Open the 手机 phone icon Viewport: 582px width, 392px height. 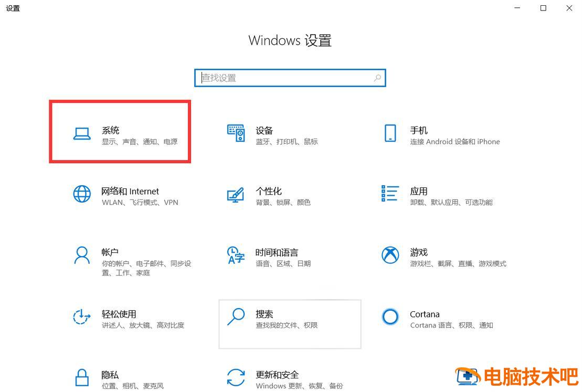coord(390,133)
